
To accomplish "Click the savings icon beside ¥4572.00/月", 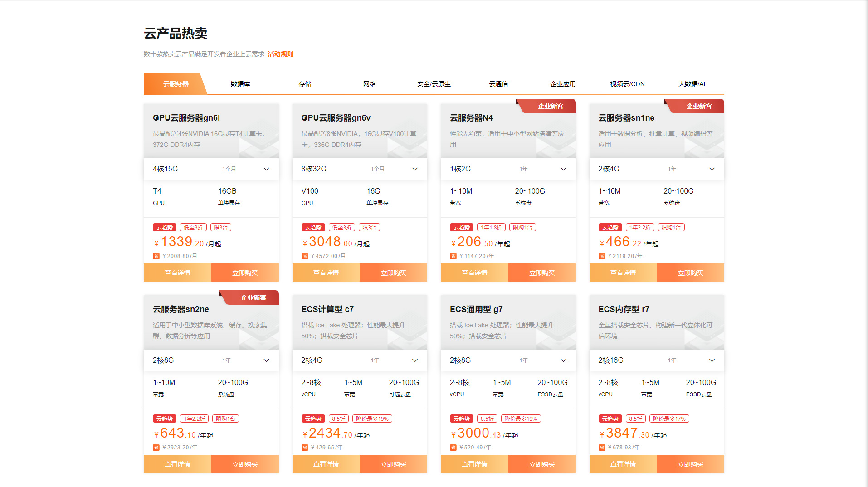I will pos(305,256).
